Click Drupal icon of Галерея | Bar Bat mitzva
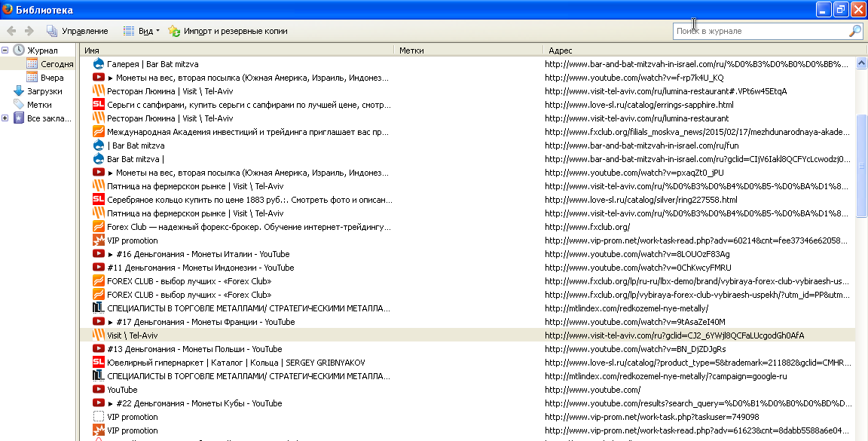Screen dimensions: 868x441 [99, 64]
